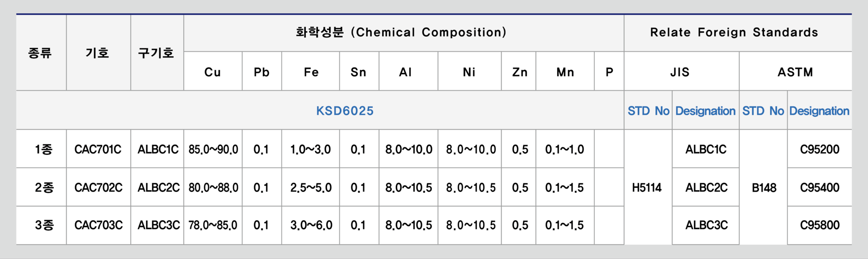Viewport: 868px width, 259px height.
Task: Click the H5114 JIS standard number
Action: (x=647, y=187)
